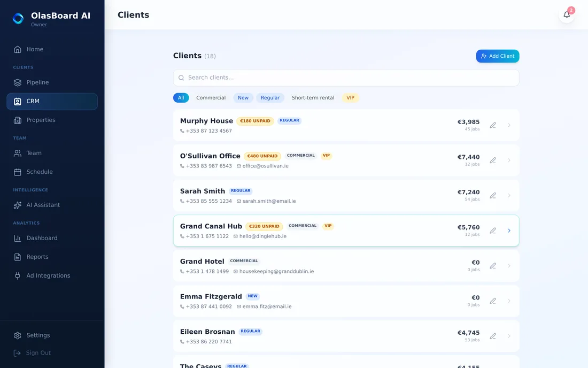Click the €5,760 revenue value
The height and width of the screenshot is (368, 588).
coord(468,227)
